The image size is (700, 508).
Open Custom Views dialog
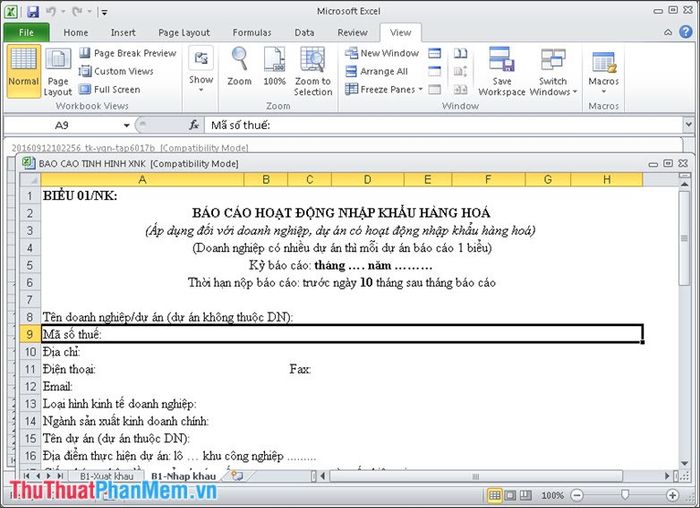coord(116,71)
